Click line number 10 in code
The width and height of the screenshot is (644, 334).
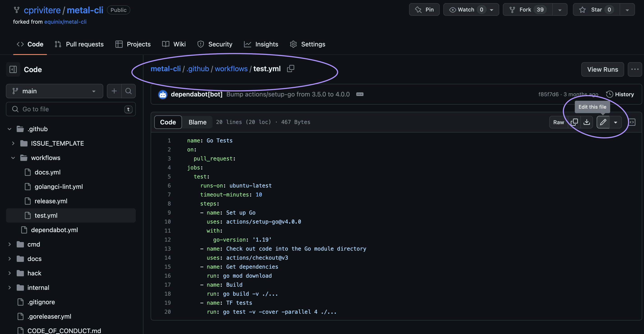(x=168, y=222)
